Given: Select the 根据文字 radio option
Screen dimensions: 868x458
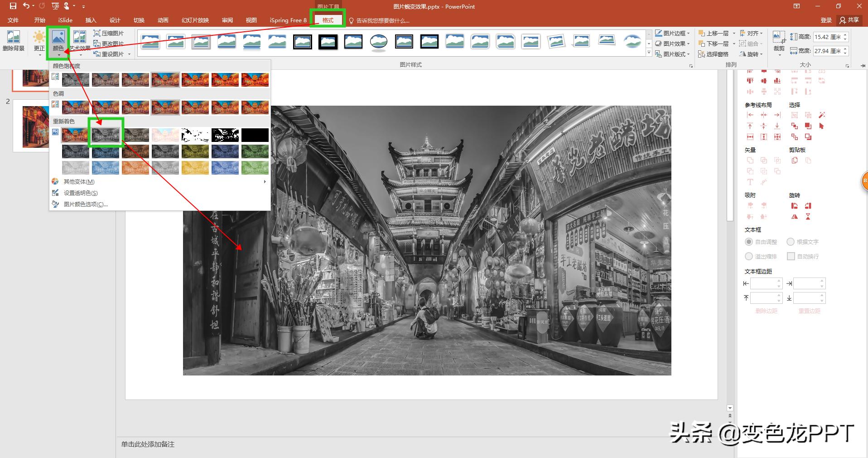Looking at the screenshot, I should (791, 242).
